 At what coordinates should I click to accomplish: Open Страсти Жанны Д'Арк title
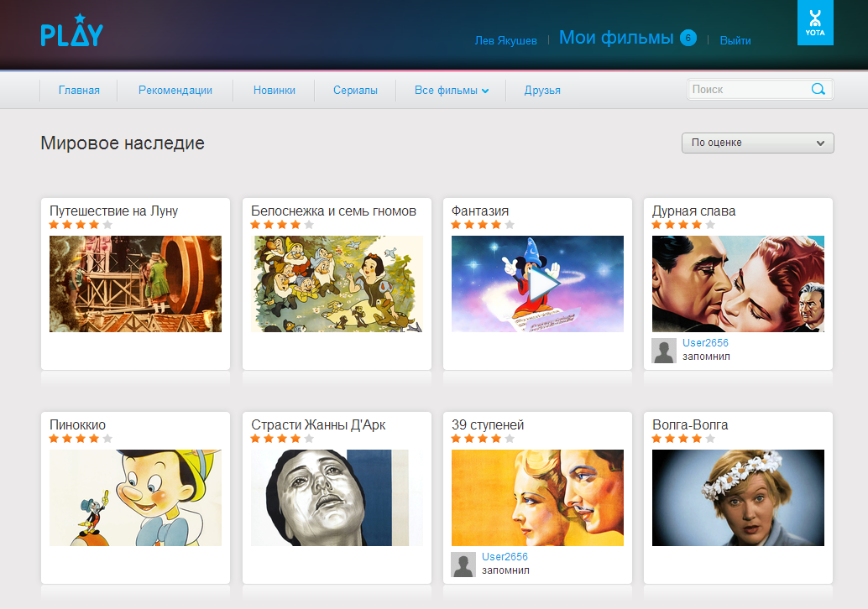(318, 424)
